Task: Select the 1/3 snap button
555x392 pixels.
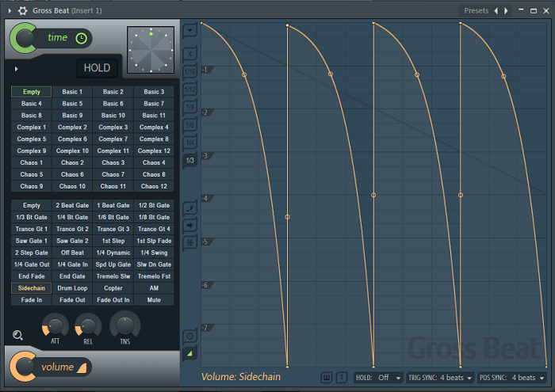Action: click(190, 160)
